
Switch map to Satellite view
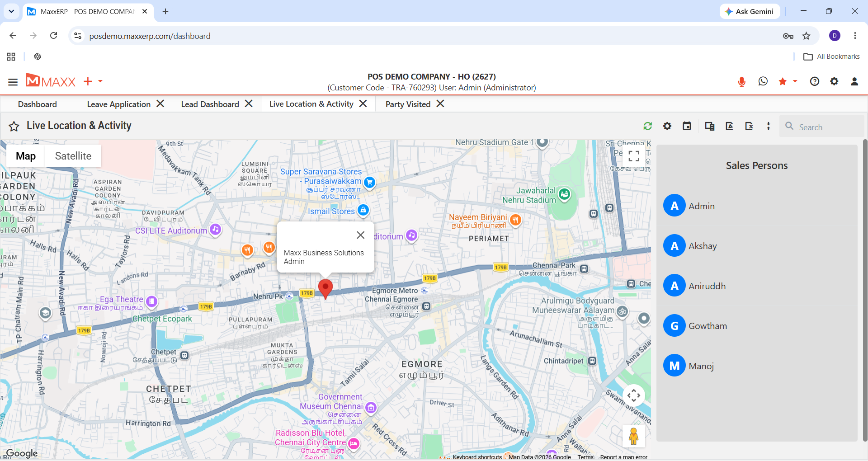point(73,156)
